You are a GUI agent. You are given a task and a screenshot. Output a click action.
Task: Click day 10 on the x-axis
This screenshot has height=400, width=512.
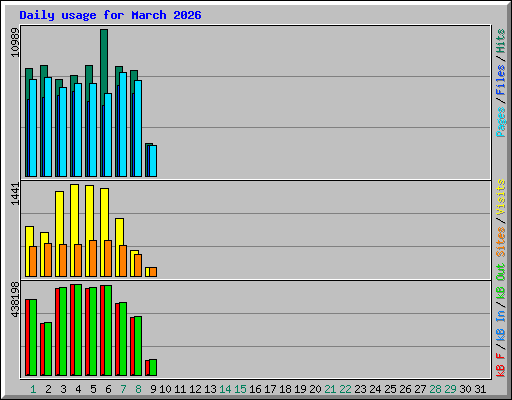(165, 389)
